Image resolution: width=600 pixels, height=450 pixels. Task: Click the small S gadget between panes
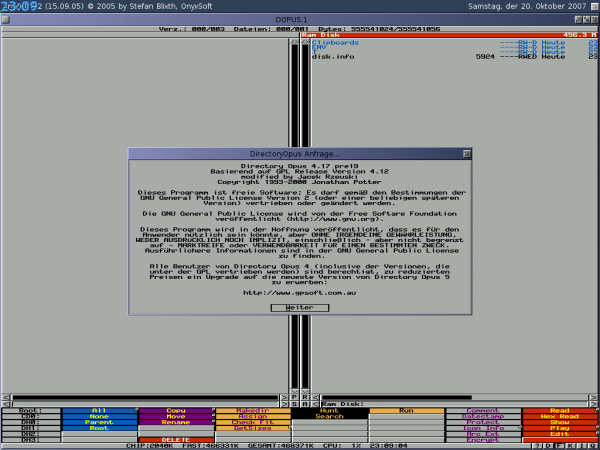pos(295,404)
